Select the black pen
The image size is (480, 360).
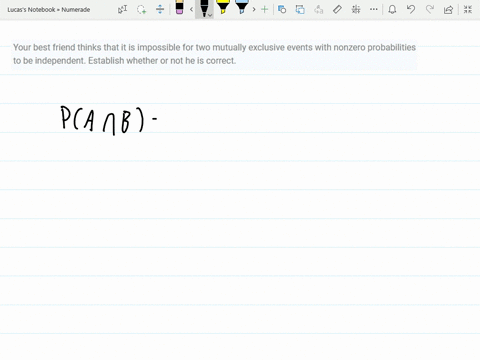(x=204, y=8)
